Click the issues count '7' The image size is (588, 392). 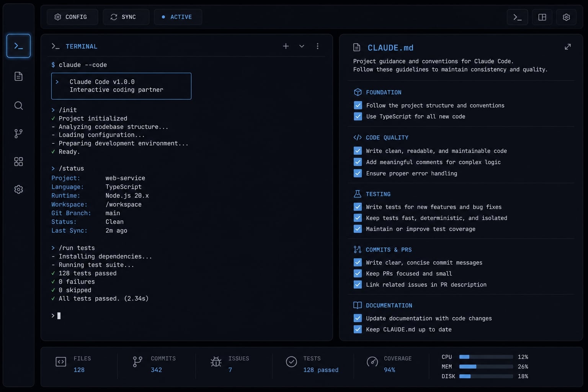[230, 370]
